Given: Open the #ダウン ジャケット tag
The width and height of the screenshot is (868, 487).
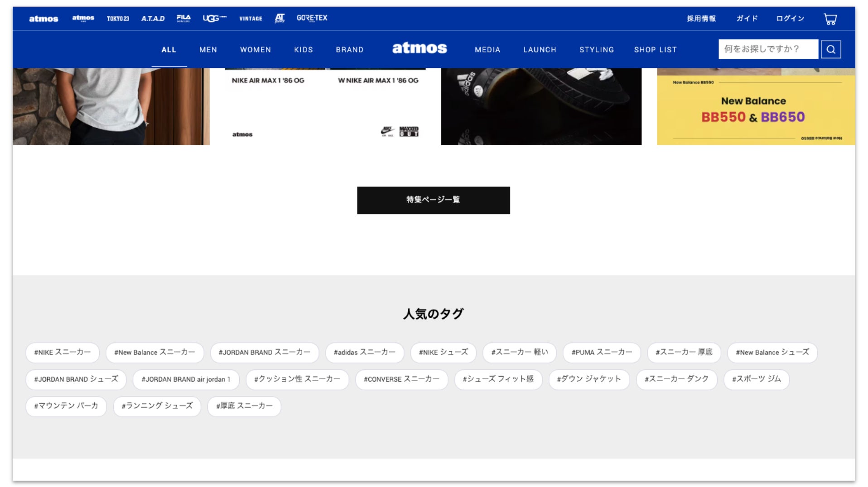Looking at the screenshot, I should tap(589, 379).
